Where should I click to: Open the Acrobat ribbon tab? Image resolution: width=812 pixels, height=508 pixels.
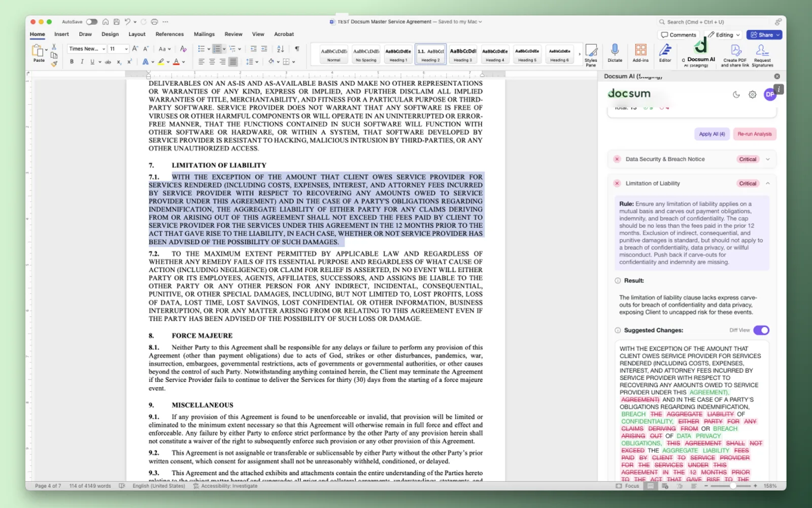pyautogui.click(x=284, y=34)
